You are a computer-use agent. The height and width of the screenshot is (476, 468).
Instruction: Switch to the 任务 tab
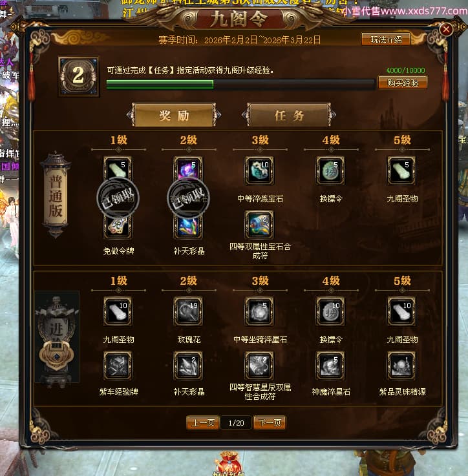tap(289, 115)
